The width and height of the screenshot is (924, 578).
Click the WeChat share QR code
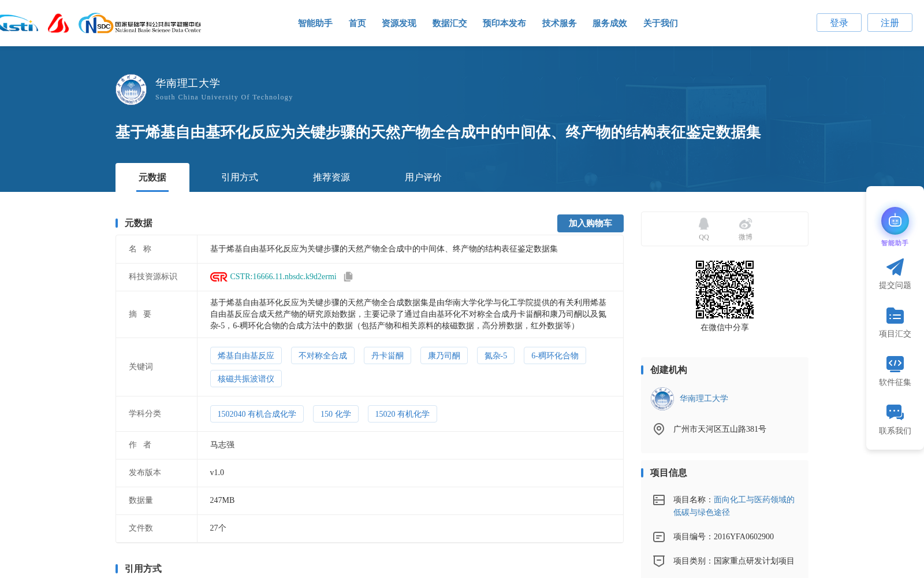pos(725,290)
